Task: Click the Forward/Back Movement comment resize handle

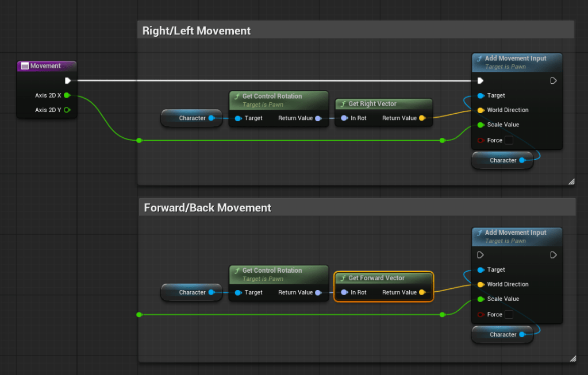Action: tap(571, 358)
